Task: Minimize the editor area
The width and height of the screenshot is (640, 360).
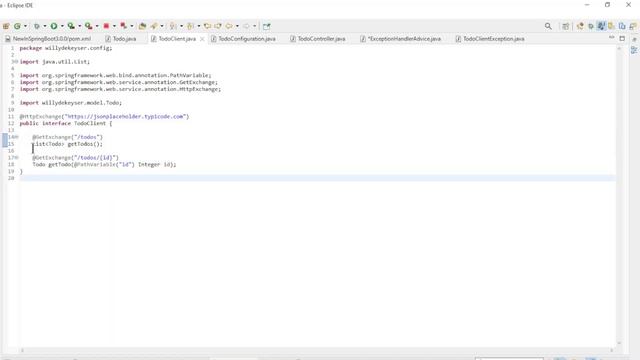Action: [x=611, y=38]
